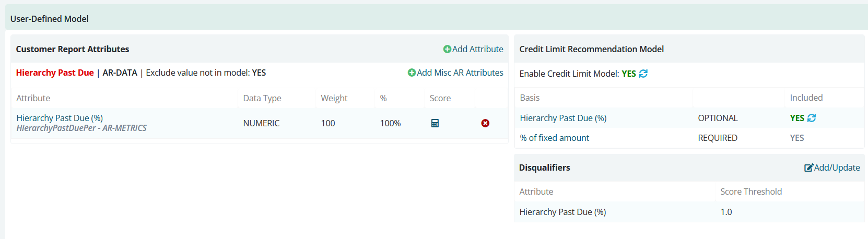The width and height of the screenshot is (868, 239).
Task: Open the % of fixed amount basis
Action: coord(554,138)
